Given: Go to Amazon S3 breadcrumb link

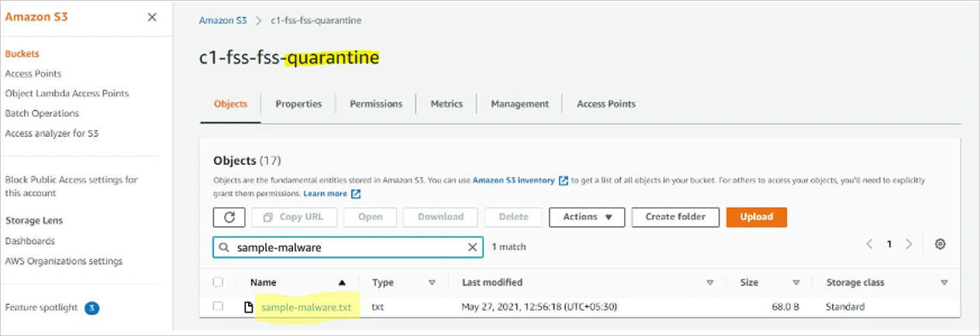Looking at the screenshot, I should tap(223, 20).
